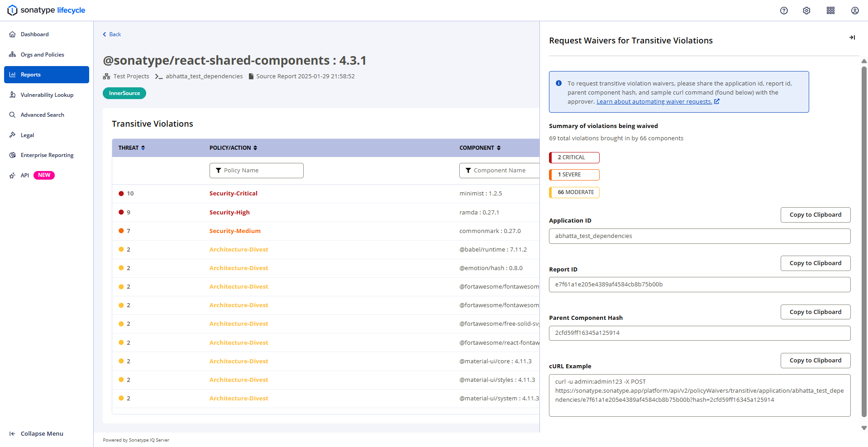Image resolution: width=868 pixels, height=447 pixels.
Task: Click the Application ID text field
Action: pos(700,236)
